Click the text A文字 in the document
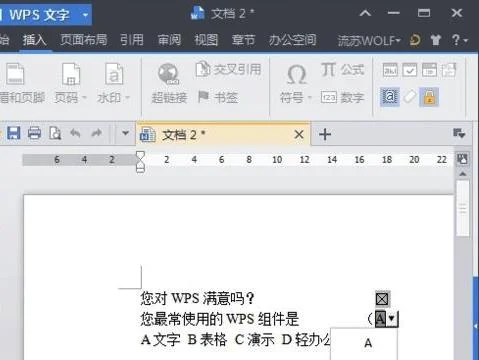479x360 pixels. [160, 340]
